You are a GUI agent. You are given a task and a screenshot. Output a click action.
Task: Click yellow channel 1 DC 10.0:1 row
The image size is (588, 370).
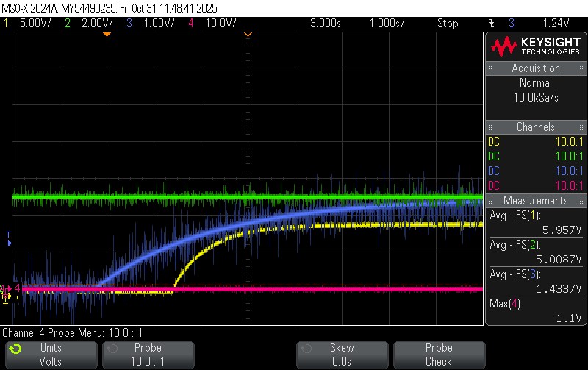point(536,142)
